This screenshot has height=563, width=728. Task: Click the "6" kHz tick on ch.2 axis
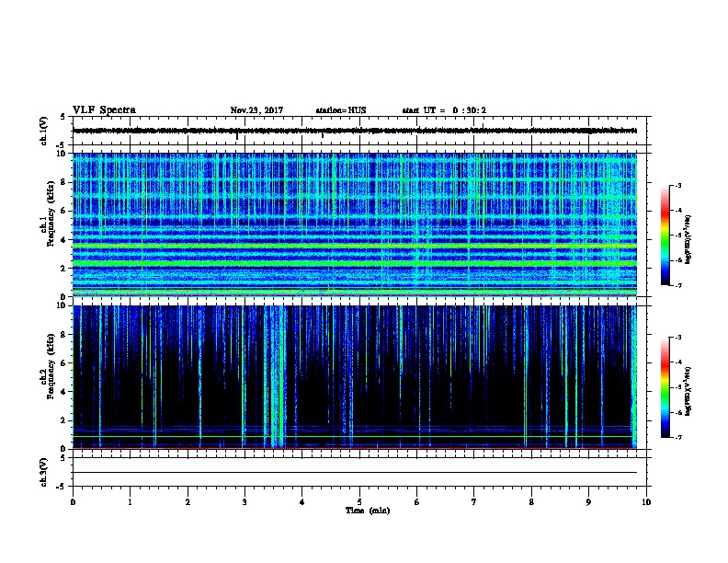(x=64, y=363)
